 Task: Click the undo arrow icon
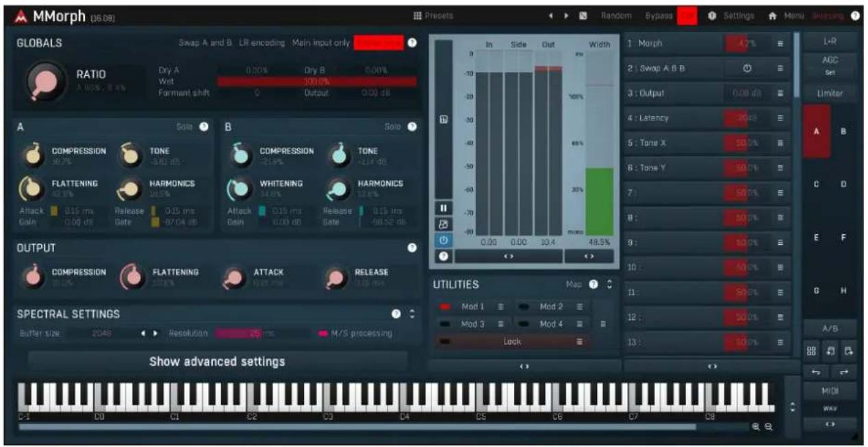tap(816, 372)
